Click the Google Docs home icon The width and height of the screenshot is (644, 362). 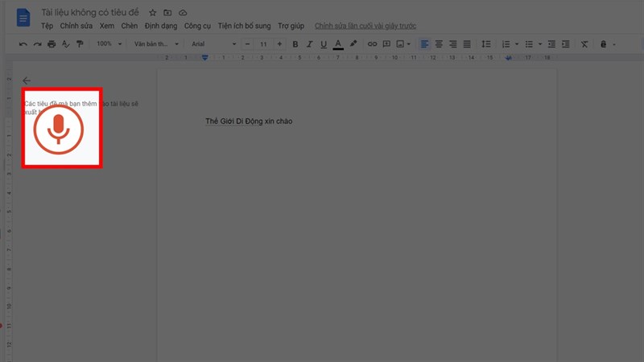click(x=23, y=18)
